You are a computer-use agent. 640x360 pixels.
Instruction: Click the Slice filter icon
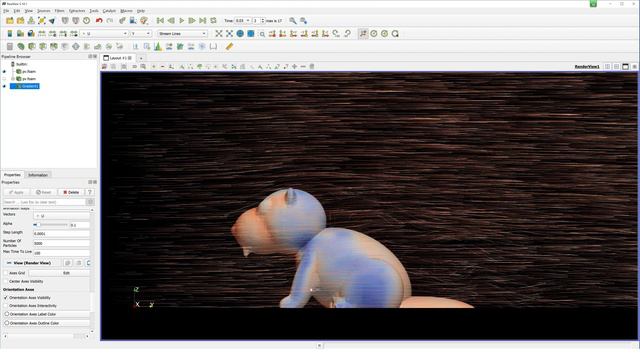[42, 47]
